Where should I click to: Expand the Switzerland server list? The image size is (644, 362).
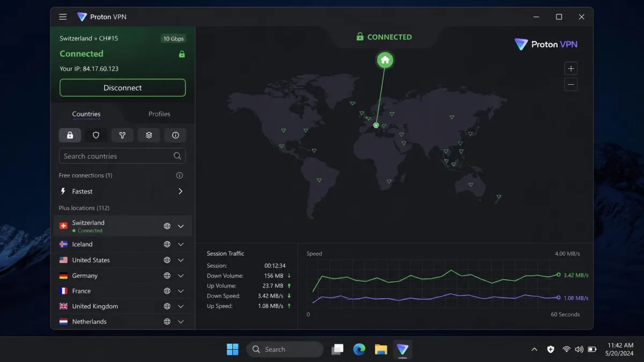181,226
